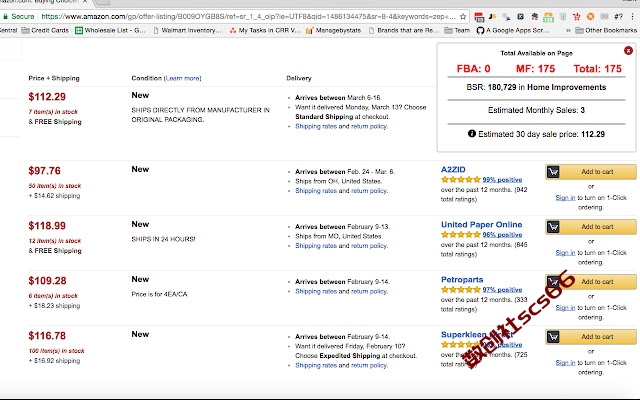Click the 'BSR: 180,729 in Home Improvements' line
The width and height of the screenshot is (640, 400).
[x=536, y=87]
